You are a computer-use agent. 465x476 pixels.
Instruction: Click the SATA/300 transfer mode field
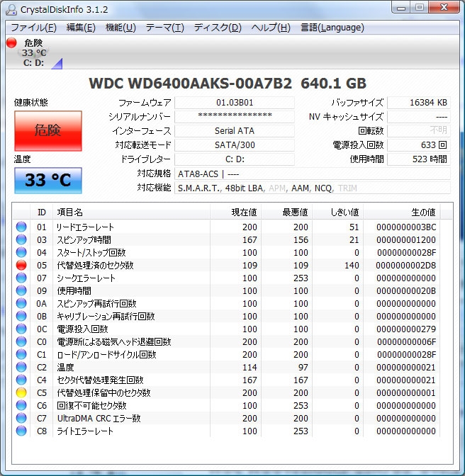235,145
